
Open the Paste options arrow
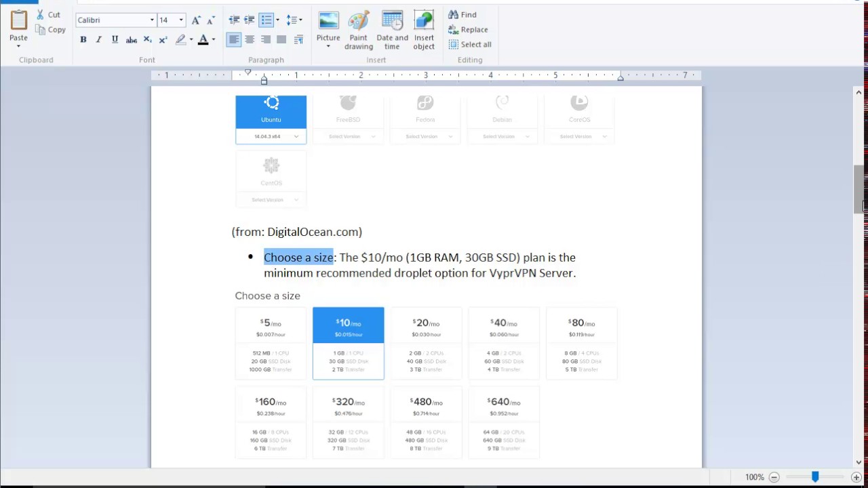(19, 46)
